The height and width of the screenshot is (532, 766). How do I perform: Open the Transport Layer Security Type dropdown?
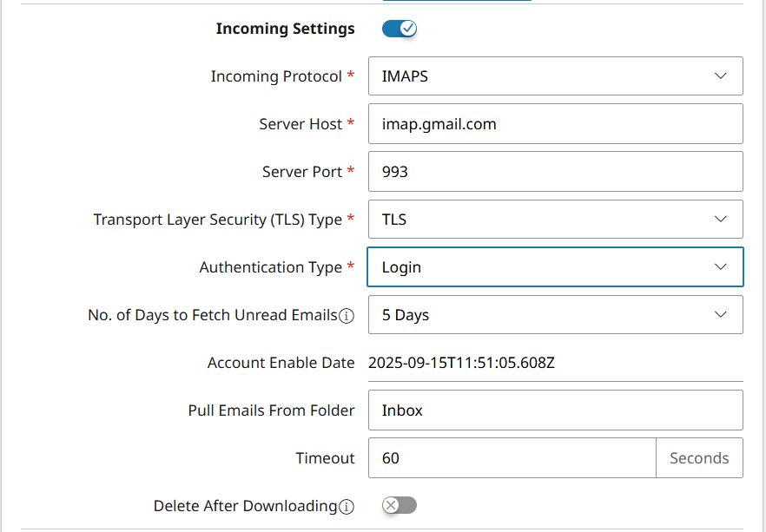(x=556, y=220)
